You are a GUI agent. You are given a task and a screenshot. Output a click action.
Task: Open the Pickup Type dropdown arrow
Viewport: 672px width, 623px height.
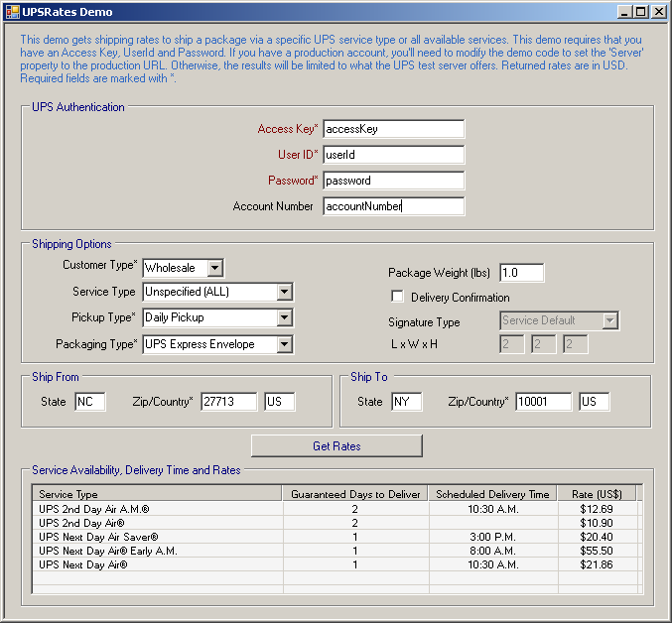tap(284, 317)
